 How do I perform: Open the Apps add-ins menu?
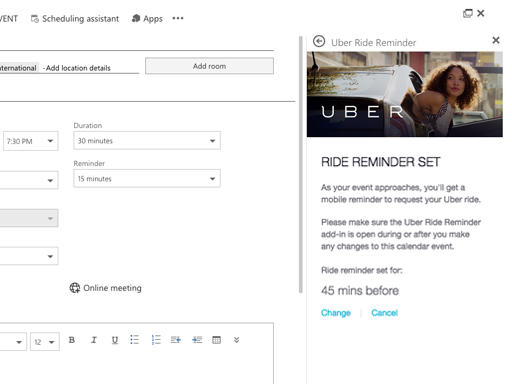coord(147,19)
